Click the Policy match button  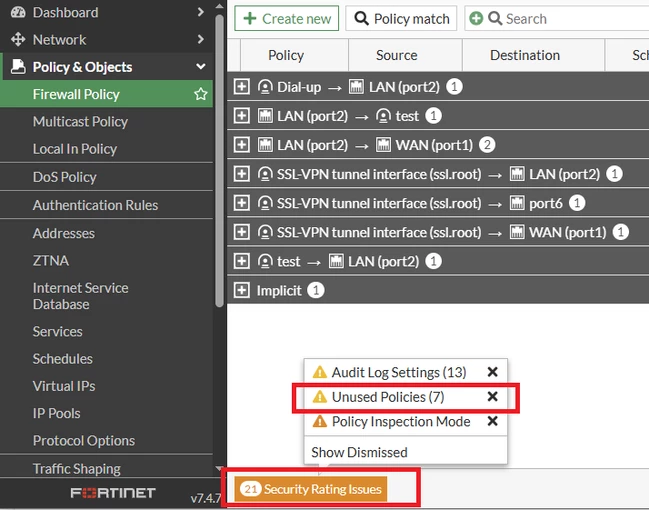[x=401, y=18]
